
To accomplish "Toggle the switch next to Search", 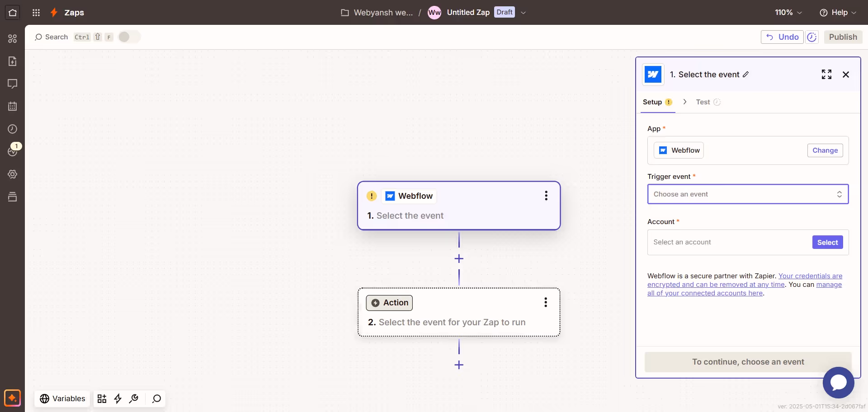I will pyautogui.click(x=129, y=37).
